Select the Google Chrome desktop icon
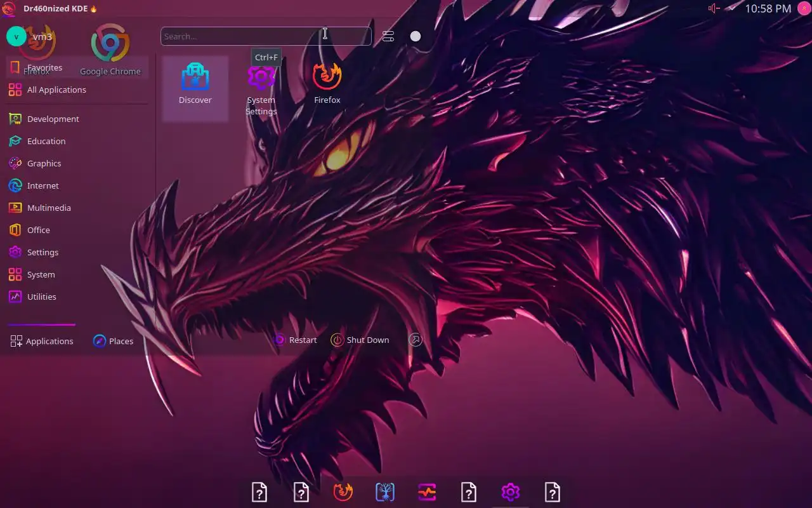This screenshot has height=508, width=812. click(x=110, y=50)
